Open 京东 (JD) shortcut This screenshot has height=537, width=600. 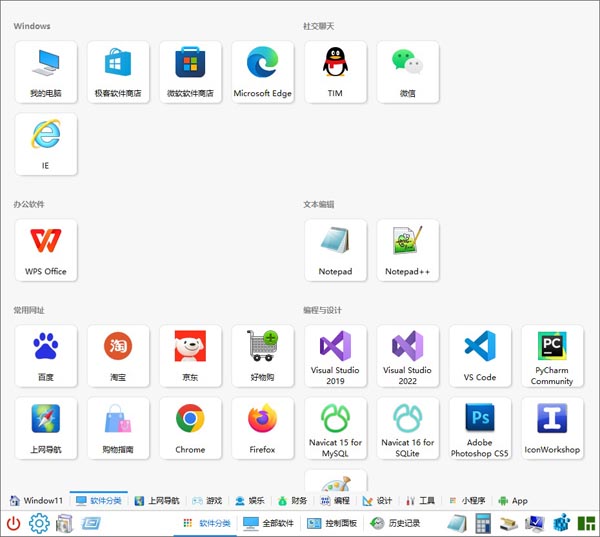pyautogui.click(x=191, y=356)
